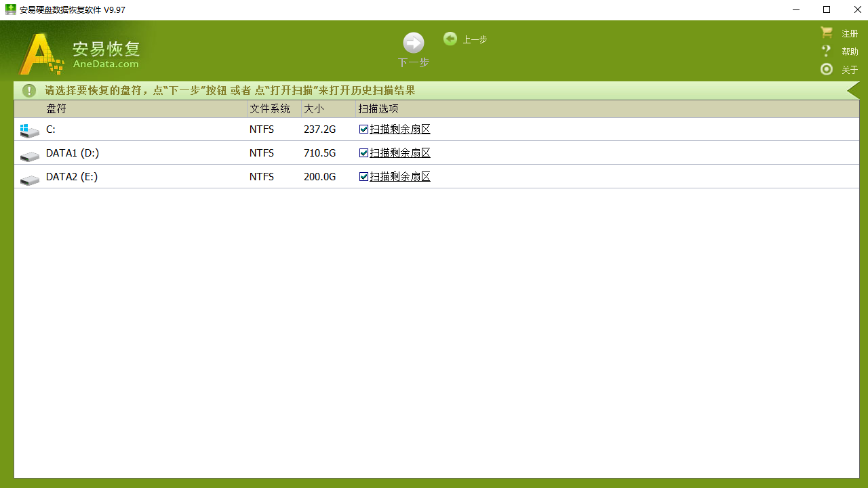Viewport: 868px width, 488px height.
Task: Open the 注册 register link
Action: pos(850,33)
